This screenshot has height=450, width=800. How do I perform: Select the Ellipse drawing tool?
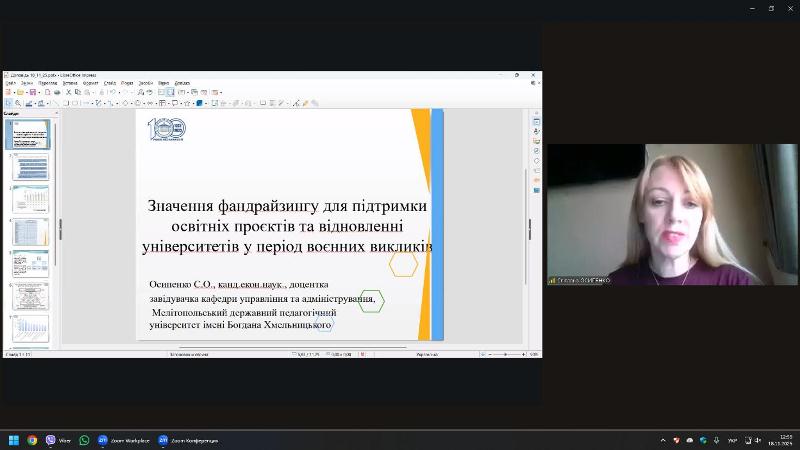pyautogui.click(x=75, y=103)
